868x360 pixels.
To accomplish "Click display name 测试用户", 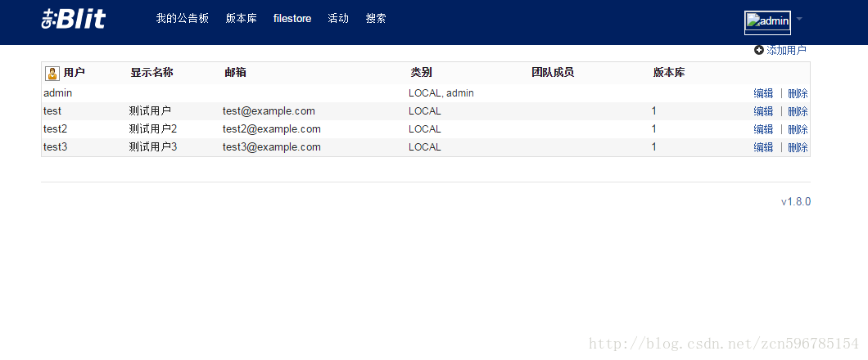I will tap(150, 110).
